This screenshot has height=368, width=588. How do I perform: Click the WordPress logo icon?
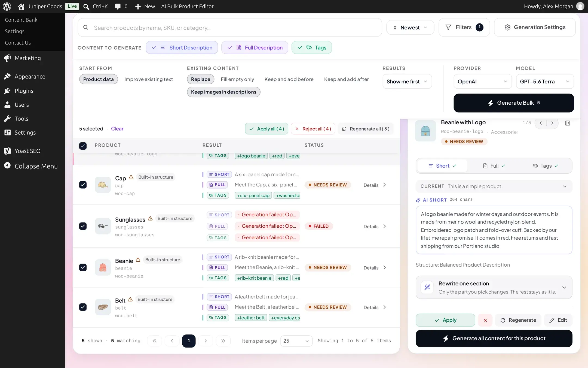(x=7, y=6)
